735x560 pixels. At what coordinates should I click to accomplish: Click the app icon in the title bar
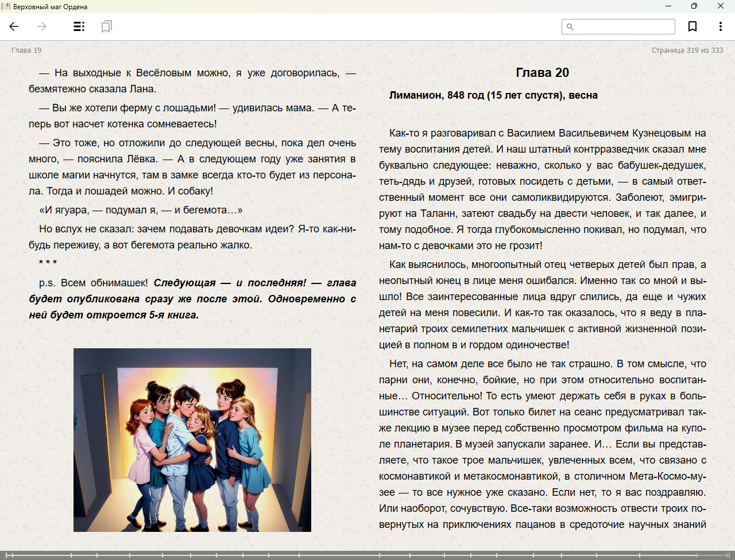point(6,6)
